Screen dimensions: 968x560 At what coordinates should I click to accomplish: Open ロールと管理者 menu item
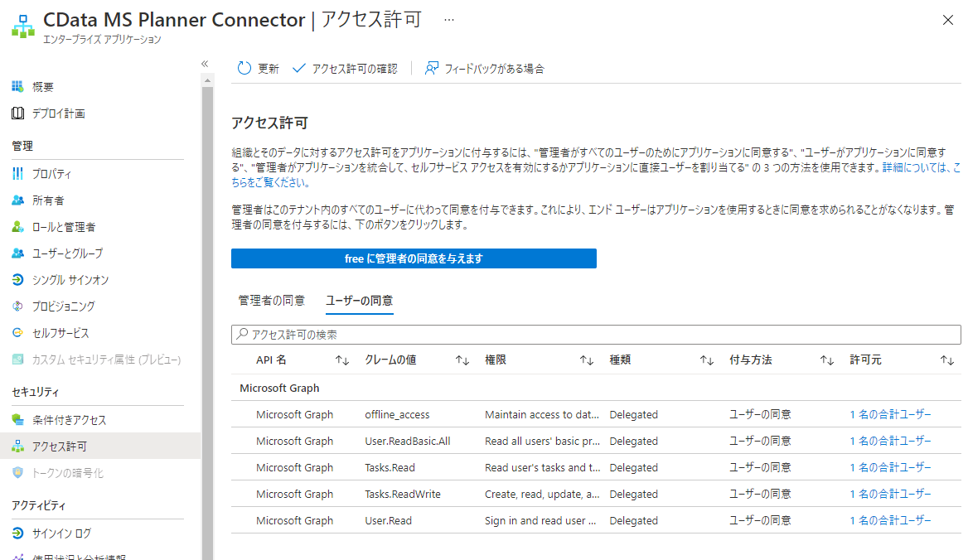pos(64,227)
